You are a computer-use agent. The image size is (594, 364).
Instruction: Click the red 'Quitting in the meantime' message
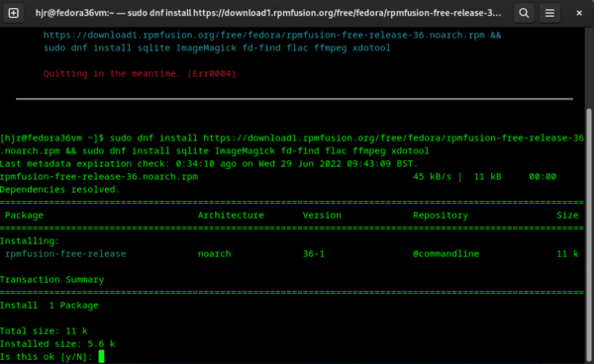click(140, 73)
